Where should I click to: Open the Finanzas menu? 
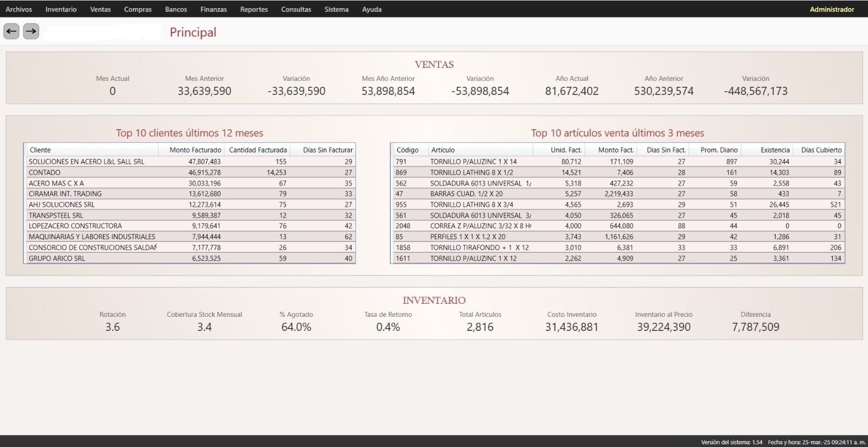(x=213, y=9)
